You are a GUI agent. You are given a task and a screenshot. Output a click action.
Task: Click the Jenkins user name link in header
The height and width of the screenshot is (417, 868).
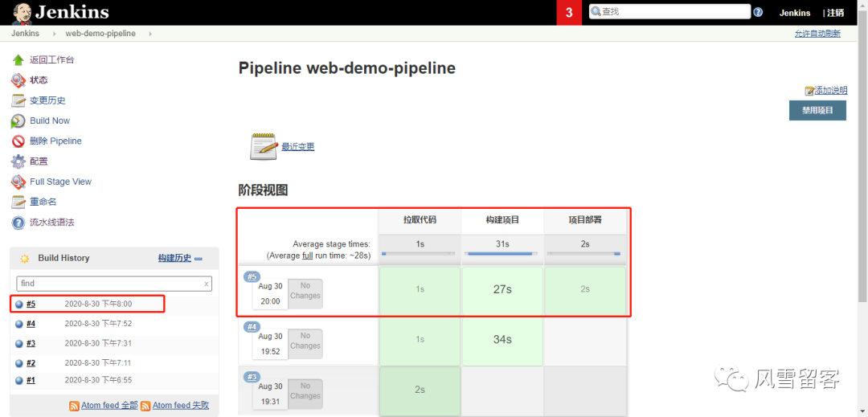point(794,13)
